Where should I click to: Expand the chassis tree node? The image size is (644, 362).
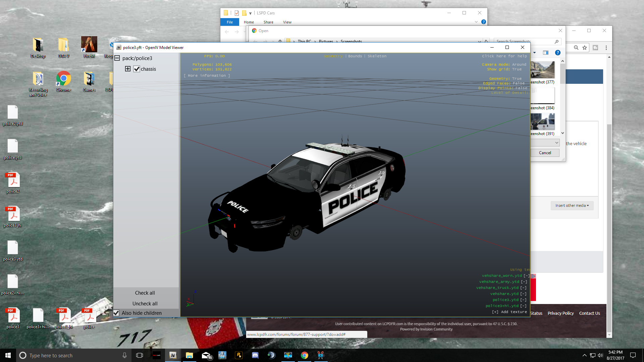point(128,69)
